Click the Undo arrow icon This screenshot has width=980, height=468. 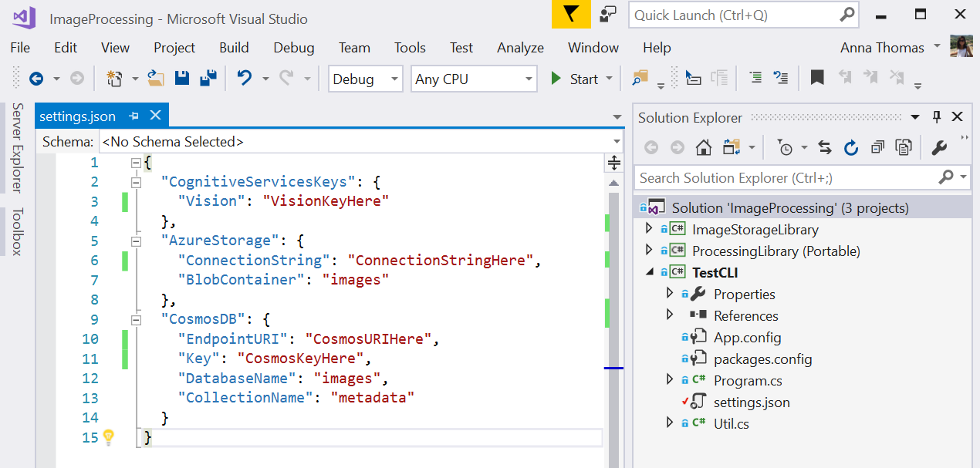pos(245,78)
